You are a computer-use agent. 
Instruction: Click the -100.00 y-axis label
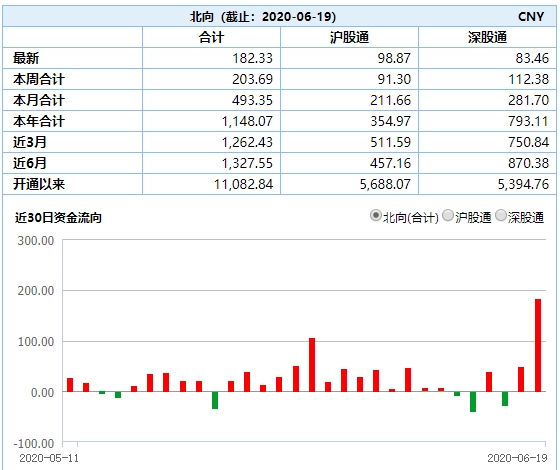click(34, 444)
